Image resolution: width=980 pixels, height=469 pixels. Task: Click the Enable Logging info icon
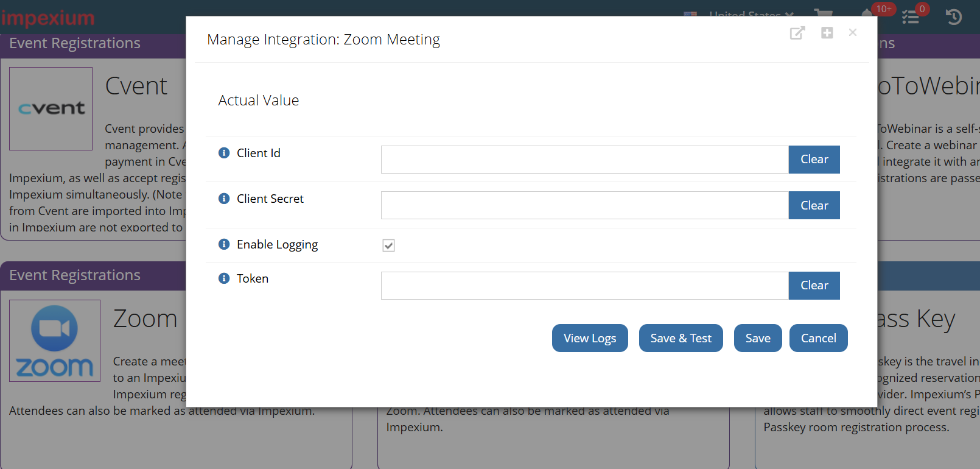224,244
